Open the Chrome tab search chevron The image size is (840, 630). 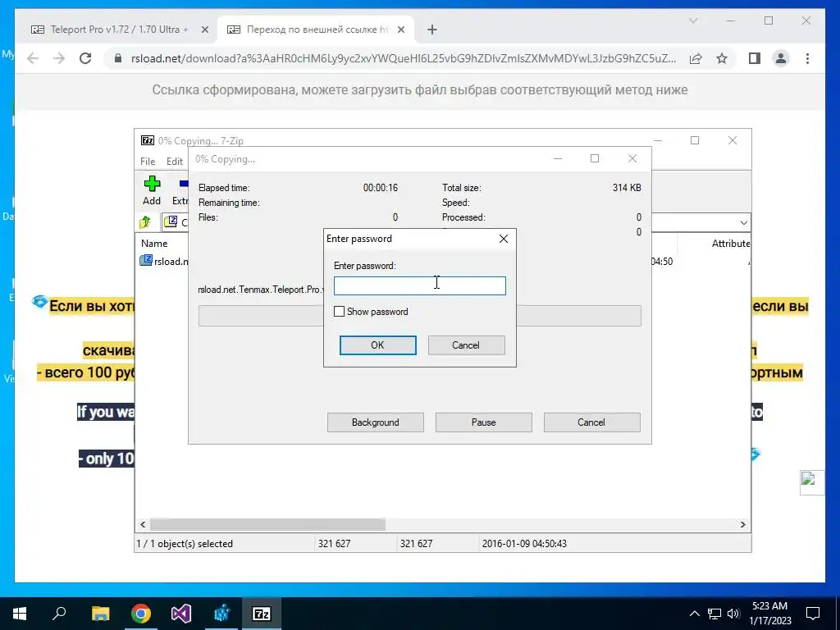click(x=692, y=21)
